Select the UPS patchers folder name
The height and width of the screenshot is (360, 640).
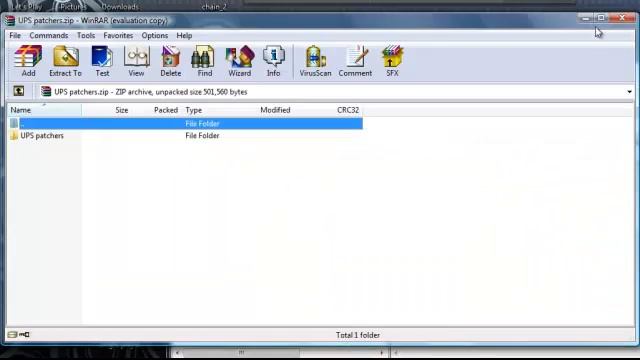point(42,136)
